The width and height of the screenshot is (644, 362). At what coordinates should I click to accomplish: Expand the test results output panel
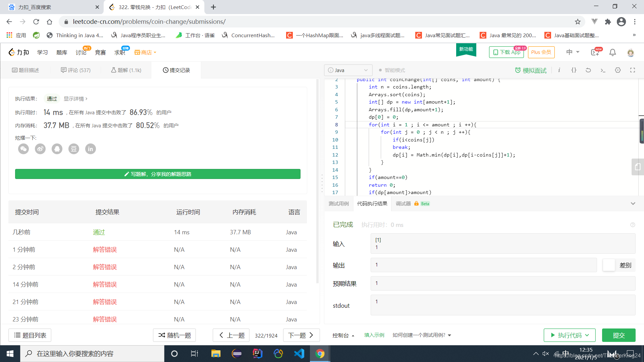[633, 203]
